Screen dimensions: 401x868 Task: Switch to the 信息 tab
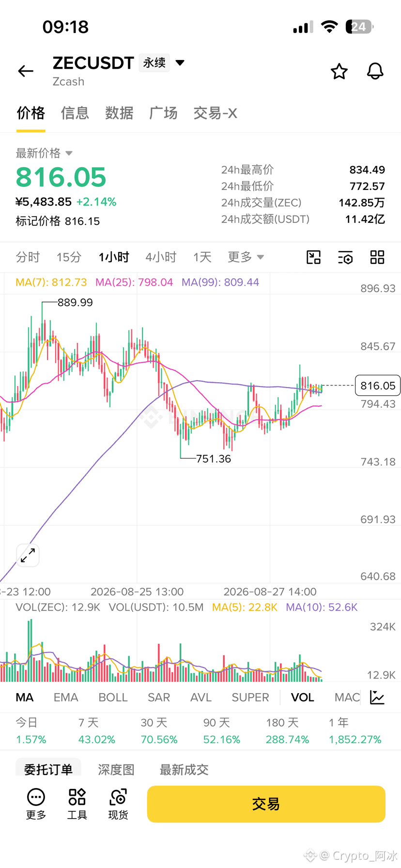click(75, 113)
